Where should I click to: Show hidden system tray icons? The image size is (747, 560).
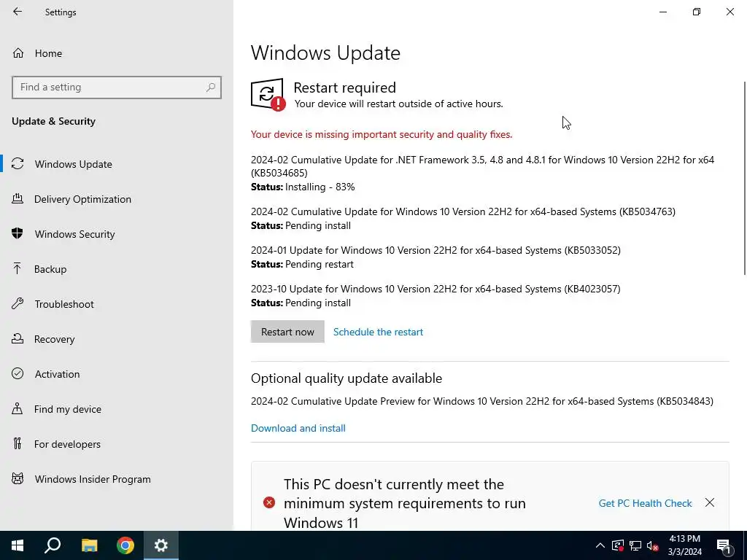(600, 545)
